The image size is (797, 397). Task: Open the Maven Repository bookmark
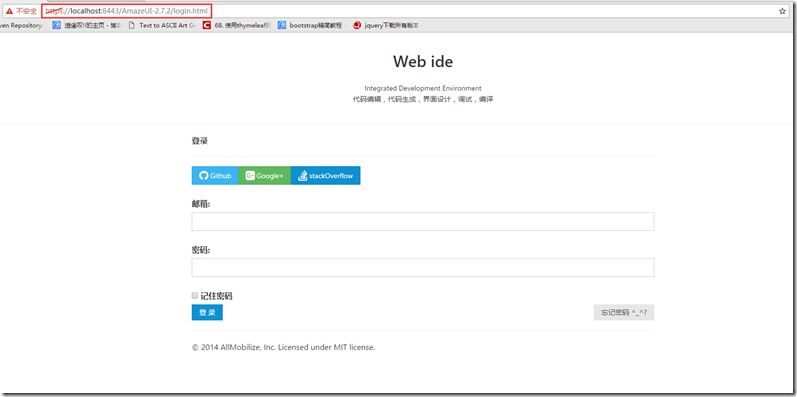[21, 25]
